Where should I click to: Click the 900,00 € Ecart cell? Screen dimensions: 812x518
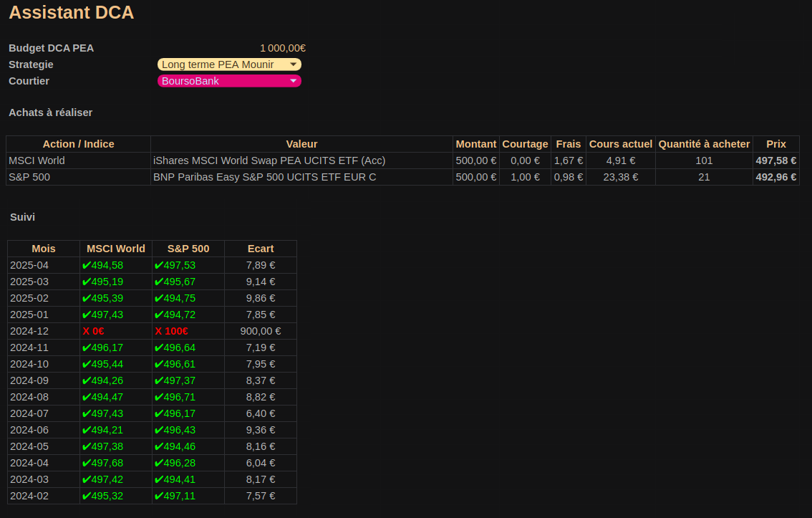261,331
